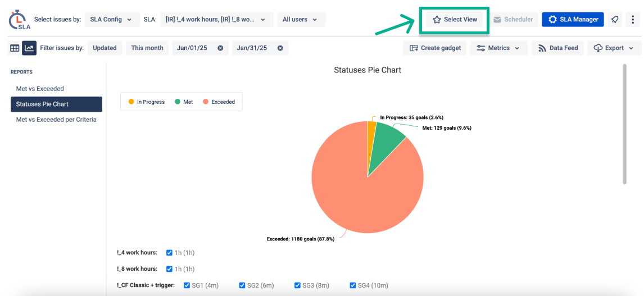Select Met vs Exceeded per Criteria report
This screenshot has width=644, height=296.
56,120
